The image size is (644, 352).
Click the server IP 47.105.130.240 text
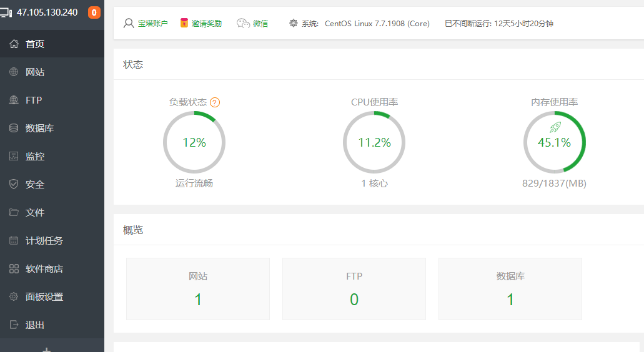[x=47, y=12]
